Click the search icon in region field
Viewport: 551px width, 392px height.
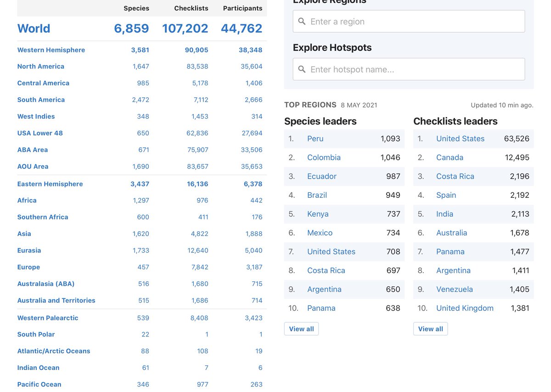coord(302,22)
